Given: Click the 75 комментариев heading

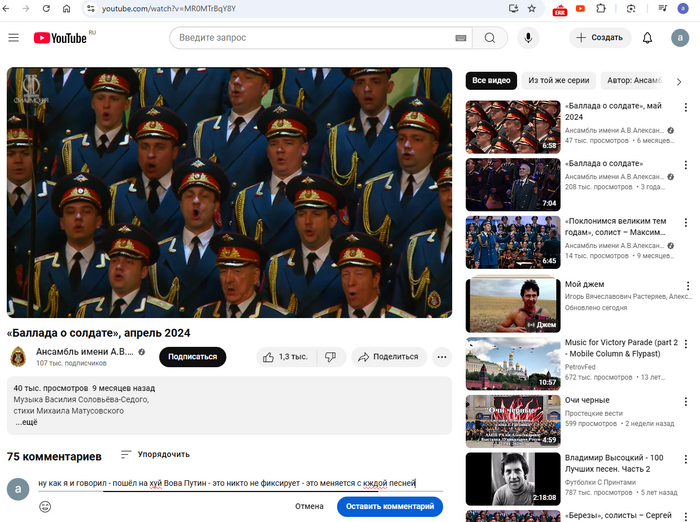Looking at the screenshot, I should [x=54, y=456].
